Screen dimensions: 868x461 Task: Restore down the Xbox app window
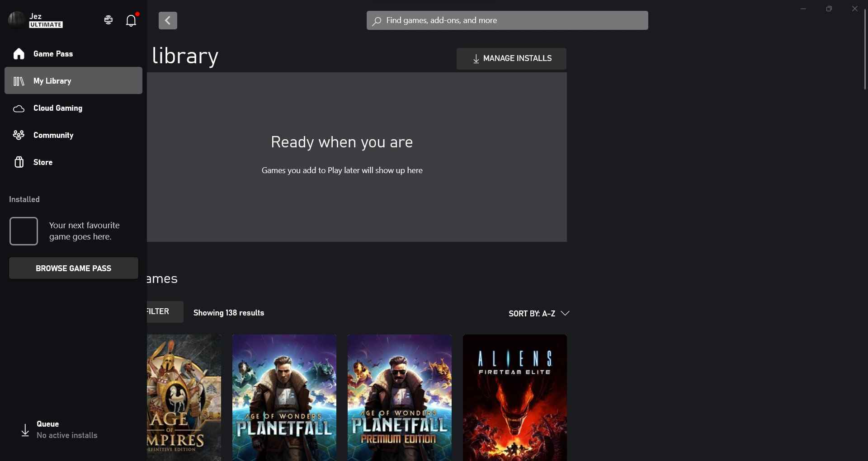point(829,9)
